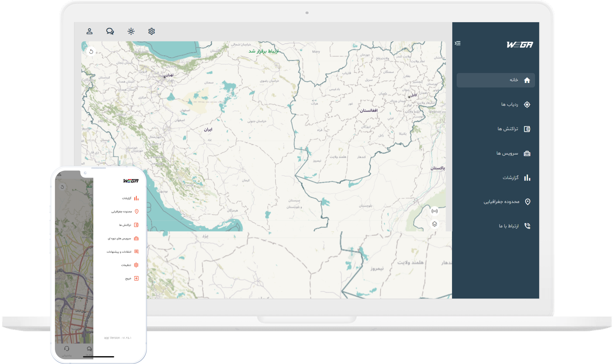Click the orange gear icon on phone
Image resolution: width=614 pixels, height=364 pixels.
pyautogui.click(x=136, y=265)
